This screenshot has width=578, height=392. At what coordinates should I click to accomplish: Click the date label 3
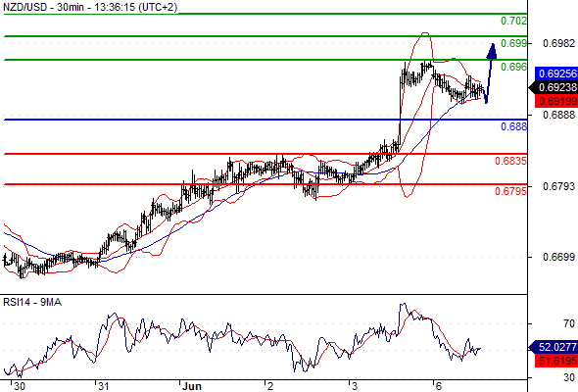[x=354, y=386]
